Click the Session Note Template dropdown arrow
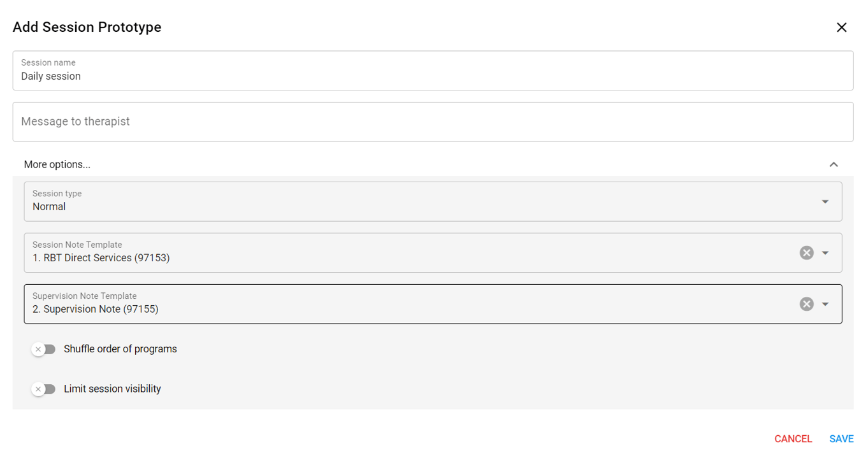The height and width of the screenshot is (460, 868). [x=825, y=253]
